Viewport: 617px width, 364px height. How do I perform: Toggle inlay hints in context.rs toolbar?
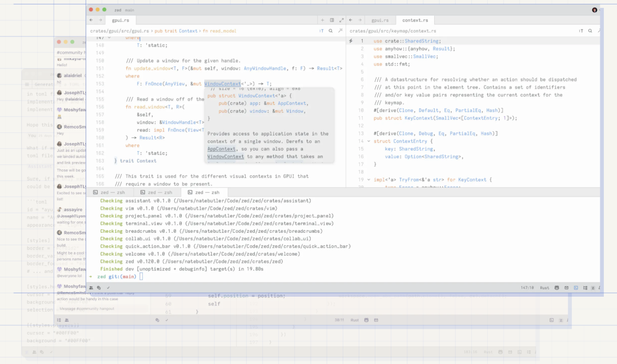click(x=581, y=31)
